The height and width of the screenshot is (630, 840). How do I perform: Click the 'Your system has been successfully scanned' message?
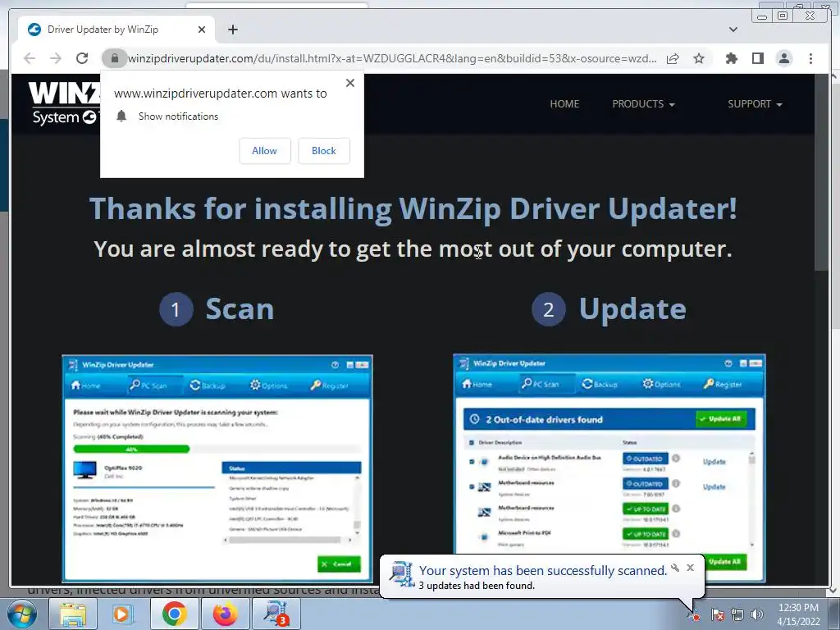pos(543,571)
